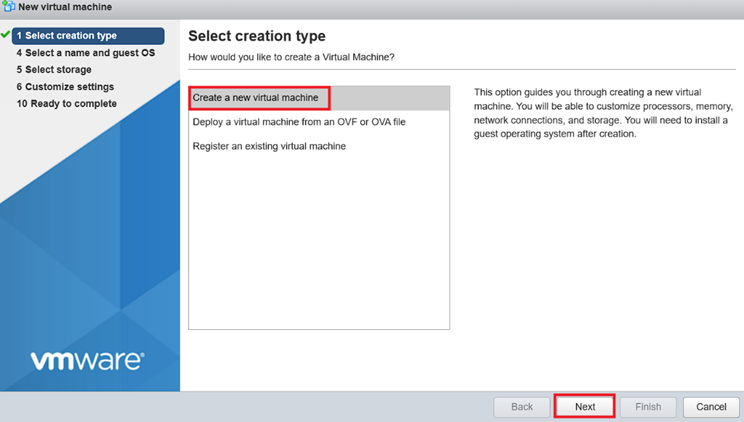
Task: Select "Create a new virtual machine" option
Action: point(256,98)
